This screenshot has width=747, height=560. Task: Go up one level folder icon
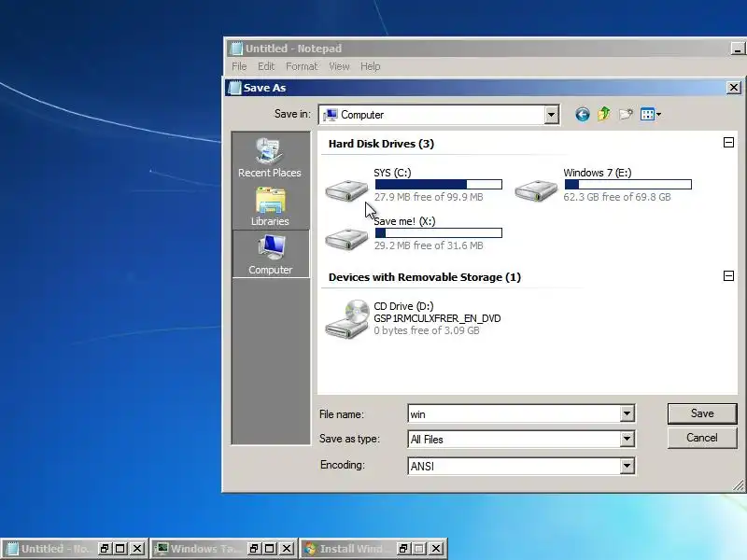pos(604,114)
